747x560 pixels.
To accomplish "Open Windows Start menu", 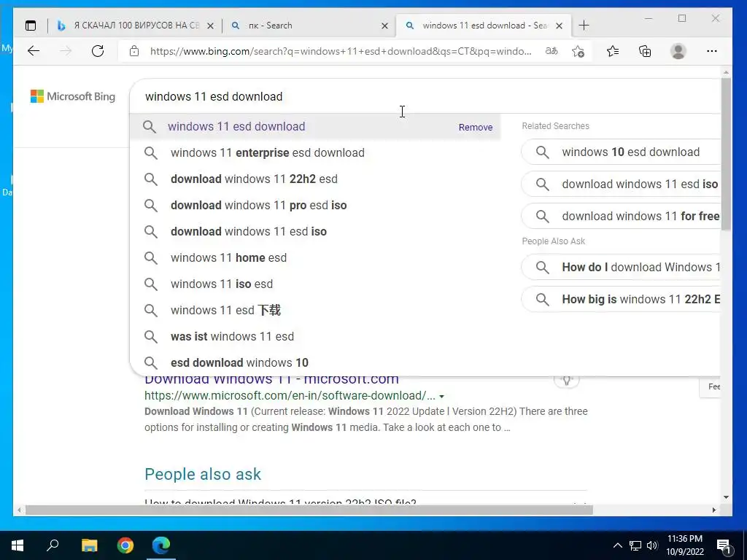I will tap(18, 545).
